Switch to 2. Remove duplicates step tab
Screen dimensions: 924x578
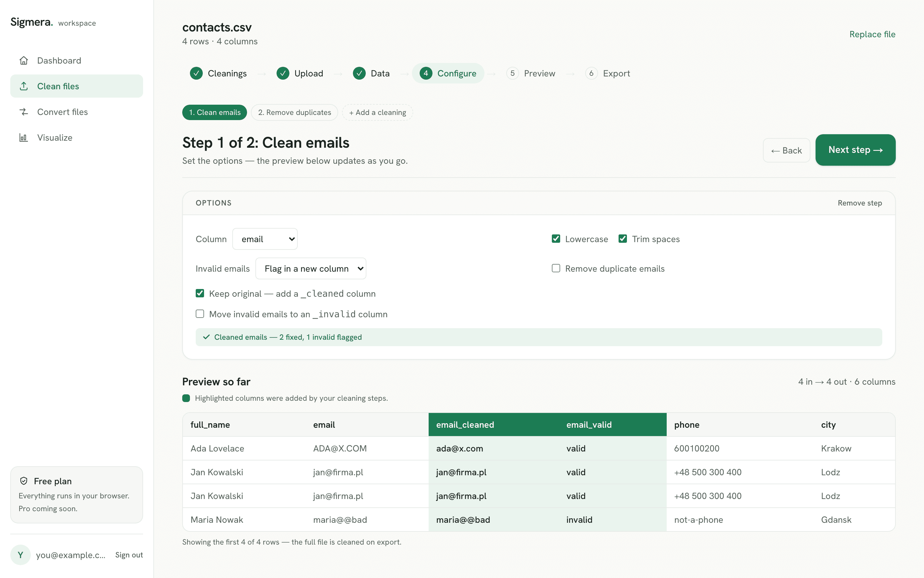pos(295,112)
